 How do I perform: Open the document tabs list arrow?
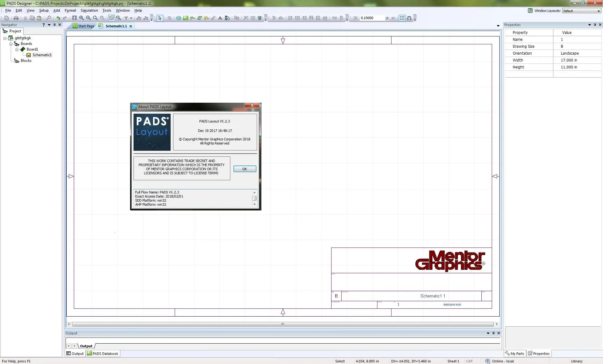[498, 26]
